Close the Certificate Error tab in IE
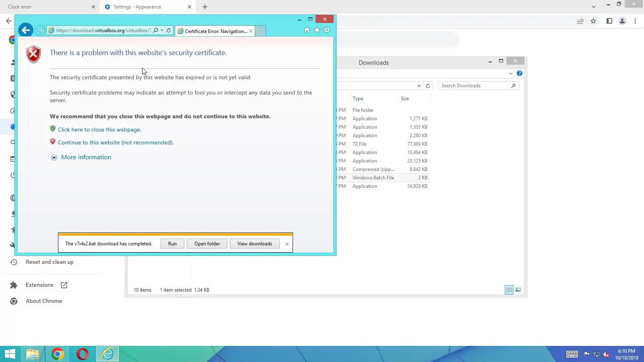Image resolution: width=644 pixels, height=362 pixels. click(x=251, y=31)
